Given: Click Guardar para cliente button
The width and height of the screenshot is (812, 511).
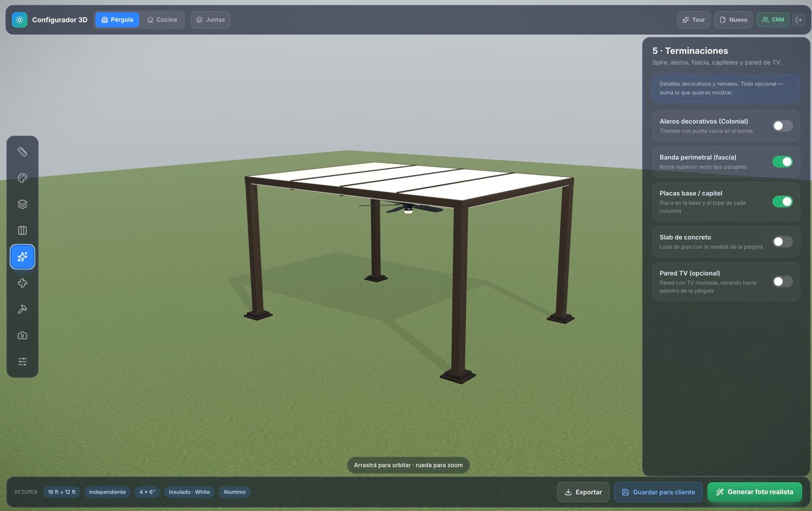Looking at the screenshot, I should point(658,492).
